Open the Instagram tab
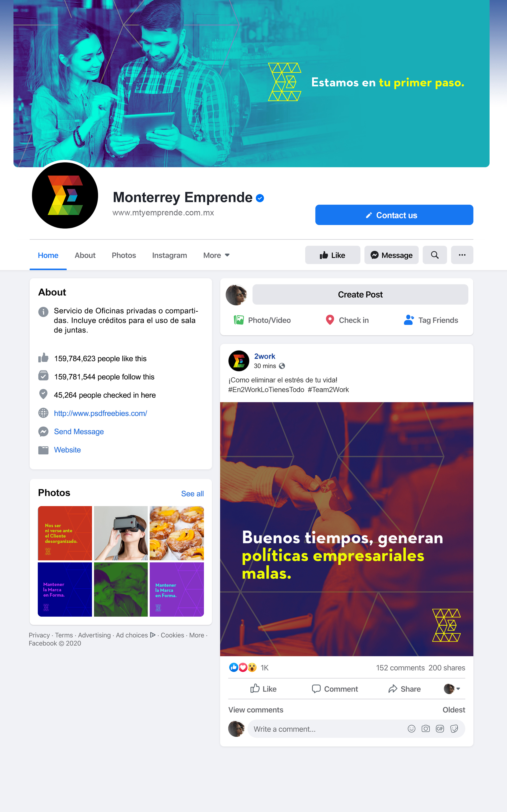The width and height of the screenshot is (507, 812). pyautogui.click(x=170, y=255)
